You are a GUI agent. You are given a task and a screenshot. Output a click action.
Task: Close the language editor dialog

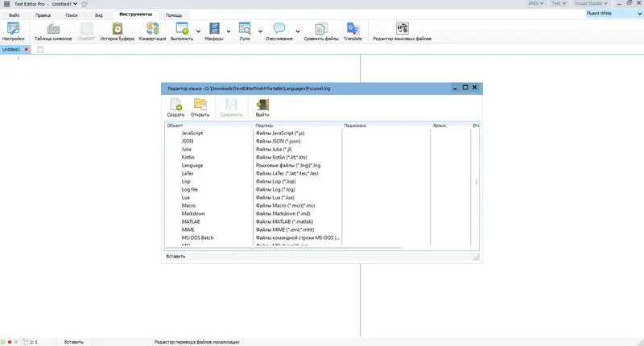475,88
